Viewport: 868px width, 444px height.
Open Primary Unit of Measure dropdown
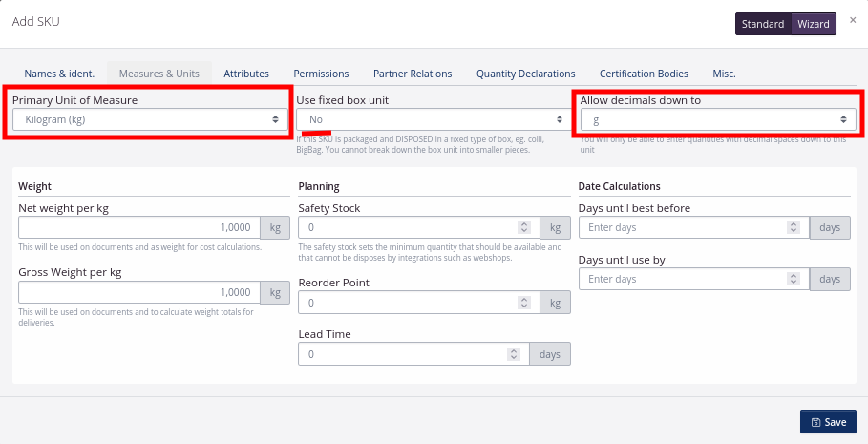146,119
